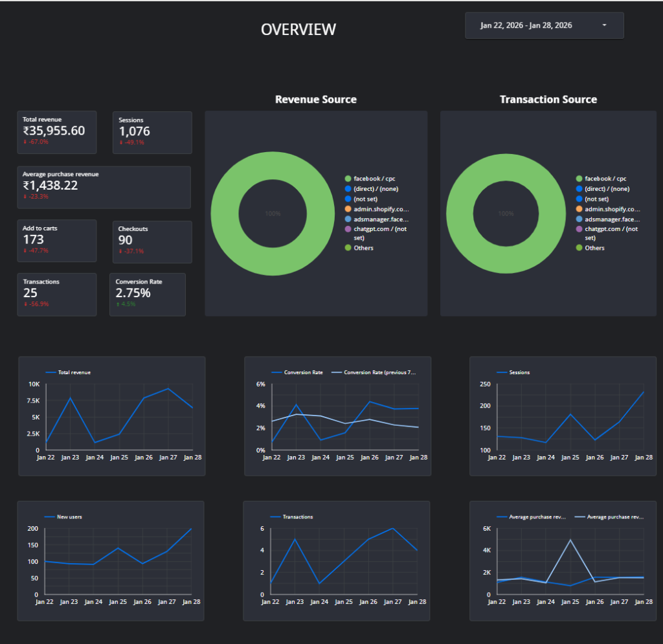Click the red down arrow under Total revenue
Screen dimensions: 663x644
click(x=25, y=142)
